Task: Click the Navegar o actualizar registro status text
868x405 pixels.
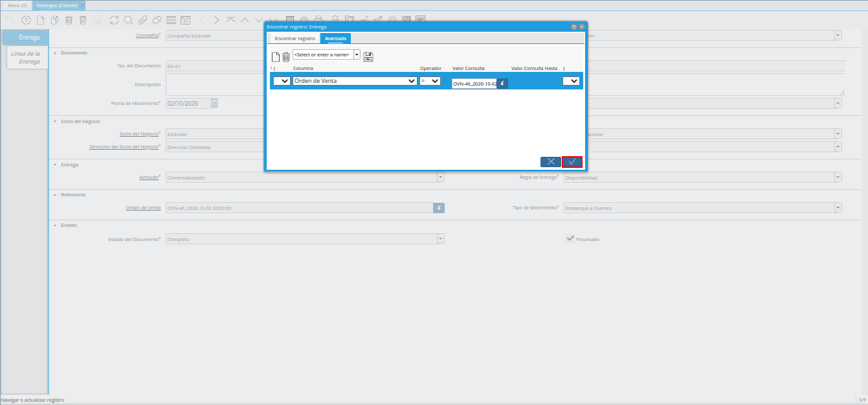Action: pos(32,400)
